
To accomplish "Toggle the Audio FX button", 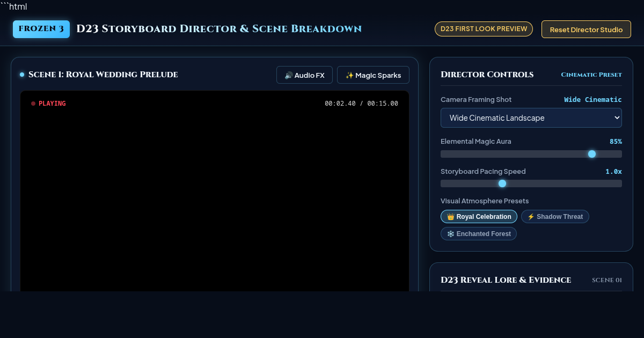I will [304, 75].
